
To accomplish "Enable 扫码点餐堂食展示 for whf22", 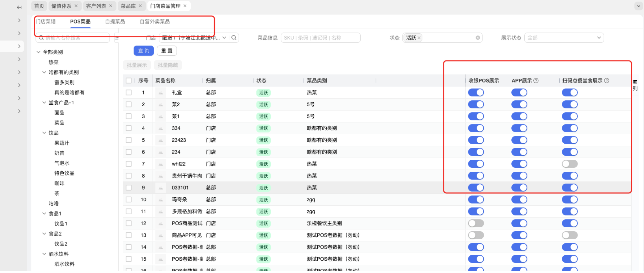I will coord(570,164).
